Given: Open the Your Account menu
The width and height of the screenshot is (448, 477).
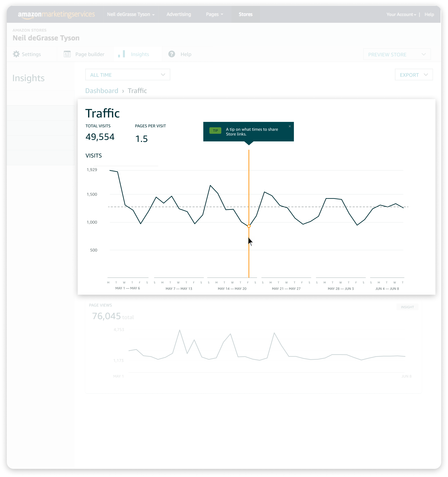Looking at the screenshot, I should point(401,14).
